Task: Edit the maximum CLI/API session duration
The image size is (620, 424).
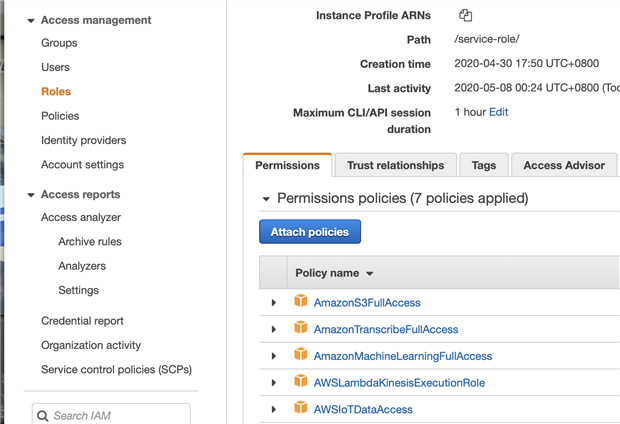Action: pyautogui.click(x=499, y=112)
